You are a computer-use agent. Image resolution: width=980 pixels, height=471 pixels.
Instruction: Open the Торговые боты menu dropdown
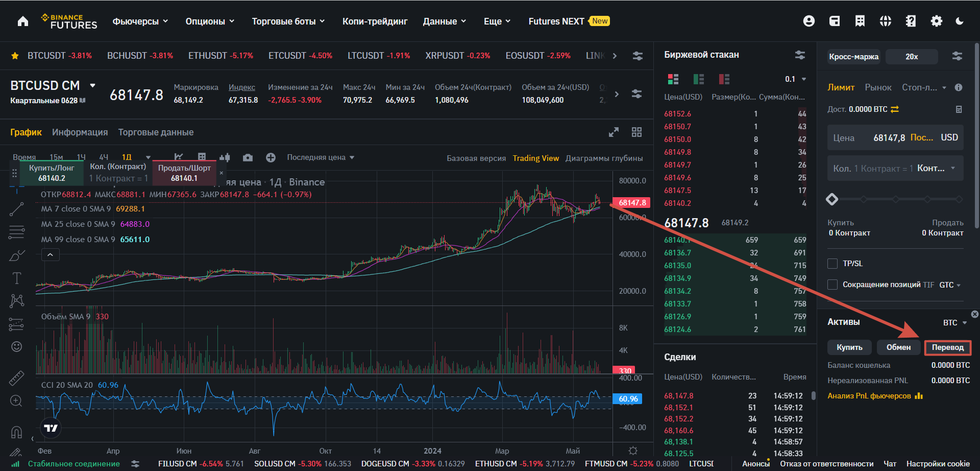coord(288,21)
